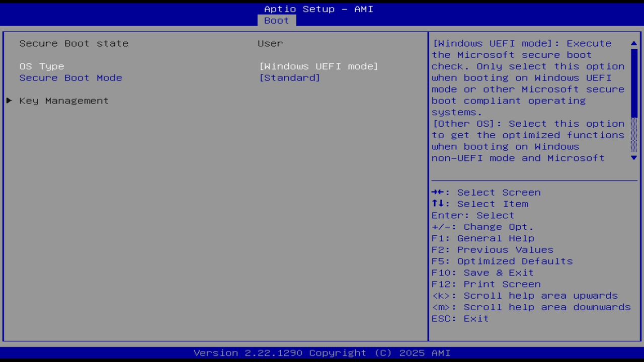Click the Aptio Setup AMI title

click(318, 9)
